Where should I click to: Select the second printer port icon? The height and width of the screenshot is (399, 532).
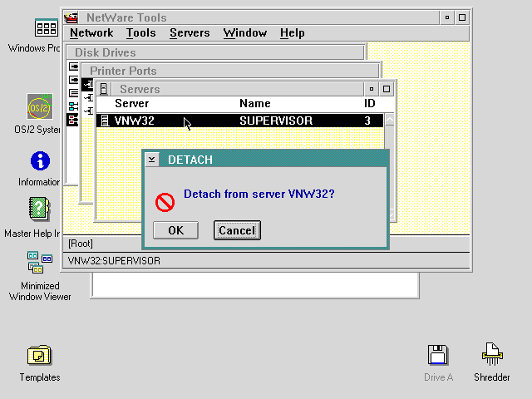click(x=89, y=98)
